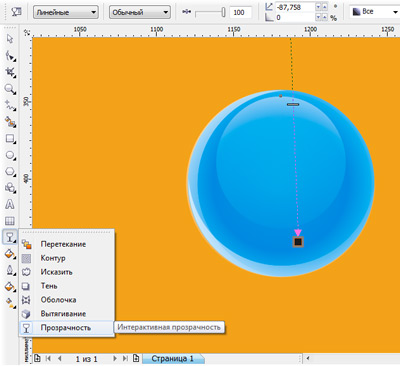Click the 1 из 1 page counter
The width and height of the screenshot is (400, 366).
pyautogui.click(x=86, y=359)
